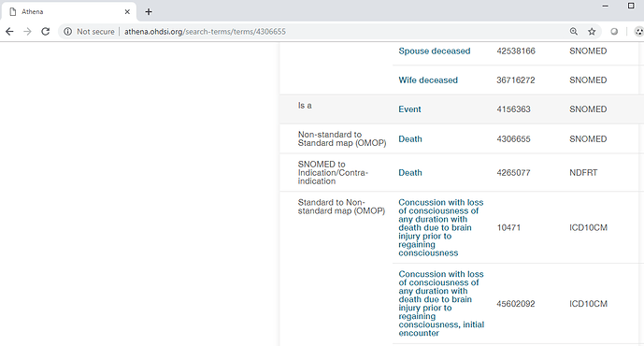Select the Athena browser tab

pyautogui.click(x=69, y=11)
